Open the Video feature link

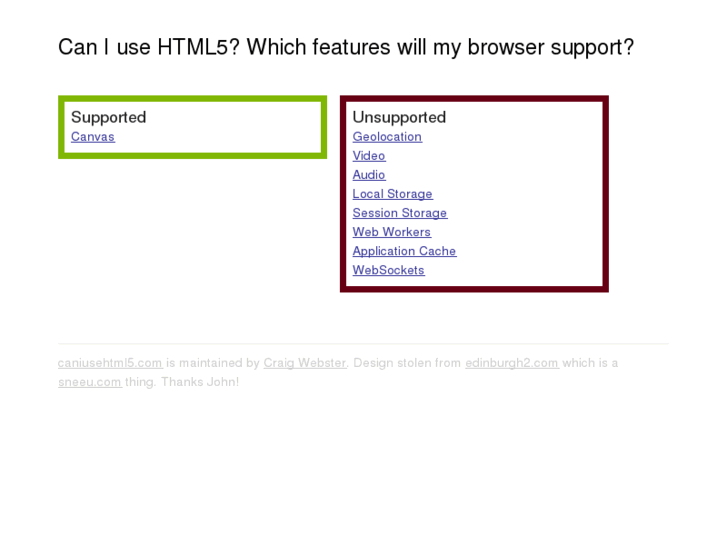(x=369, y=156)
